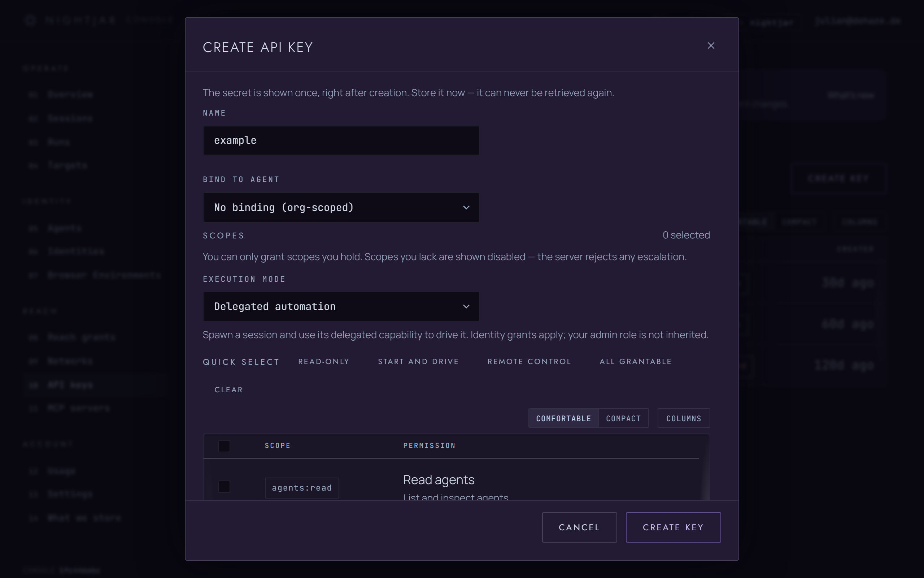Click the Name input field containing 'example'
The image size is (924, 578).
tap(341, 141)
